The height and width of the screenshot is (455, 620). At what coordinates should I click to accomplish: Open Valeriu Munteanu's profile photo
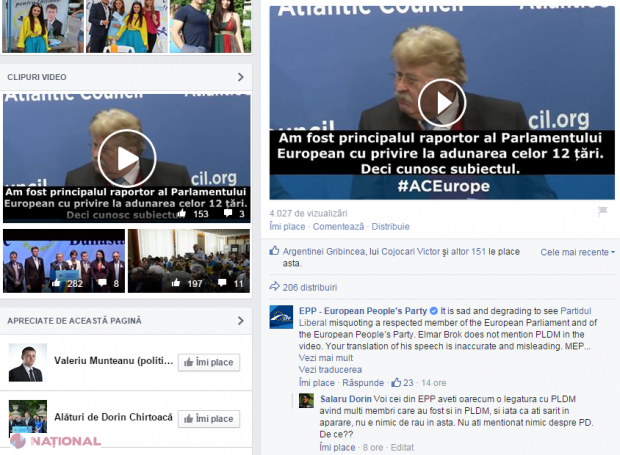(27, 362)
